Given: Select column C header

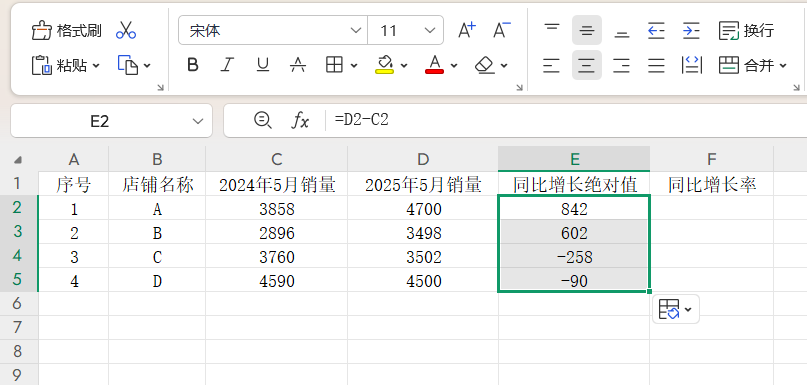Looking at the screenshot, I should pyautogui.click(x=277, y=160).
